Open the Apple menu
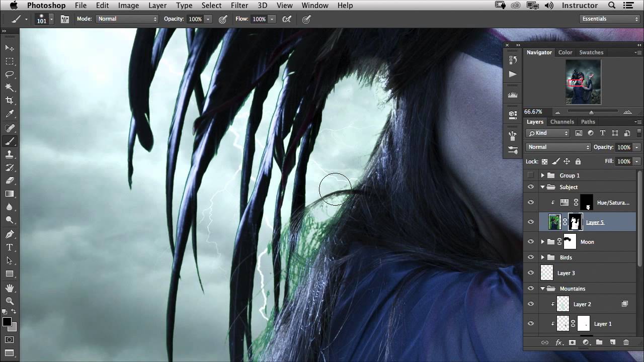Screen dimensions: 644x362 [x=14, y=6]
